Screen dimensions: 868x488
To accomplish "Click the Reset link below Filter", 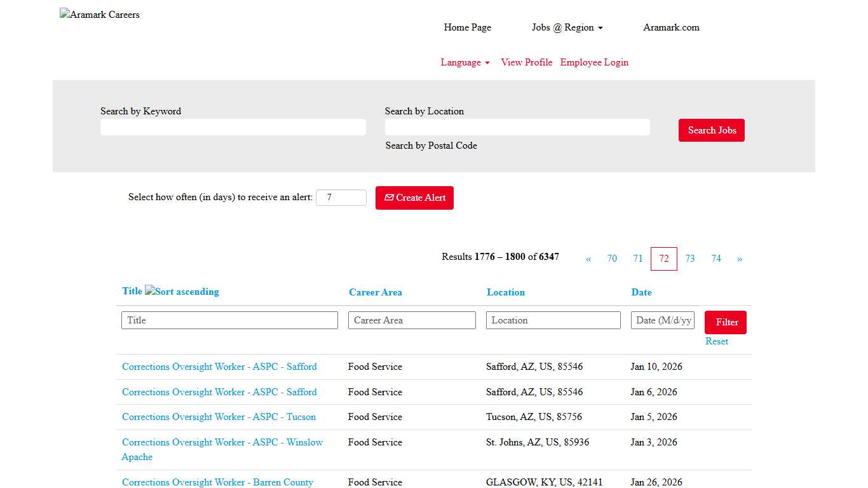I will point(716,341).
